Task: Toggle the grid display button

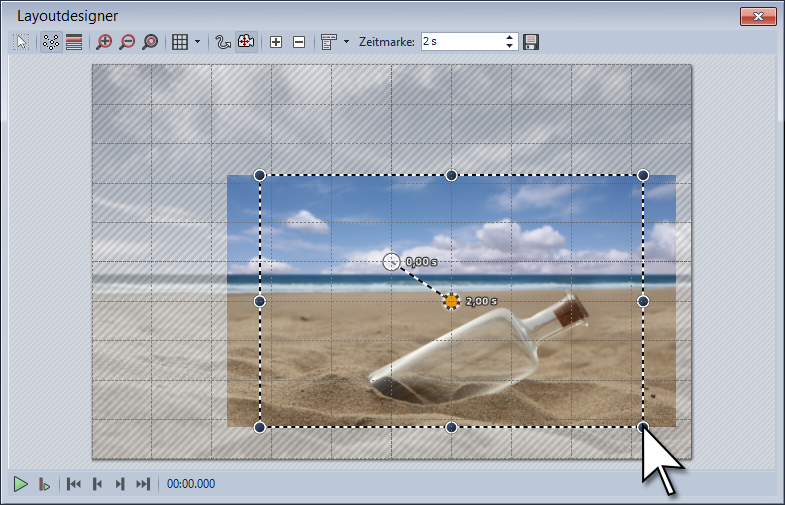Action: pyautogui.click(x=180, y=42)
